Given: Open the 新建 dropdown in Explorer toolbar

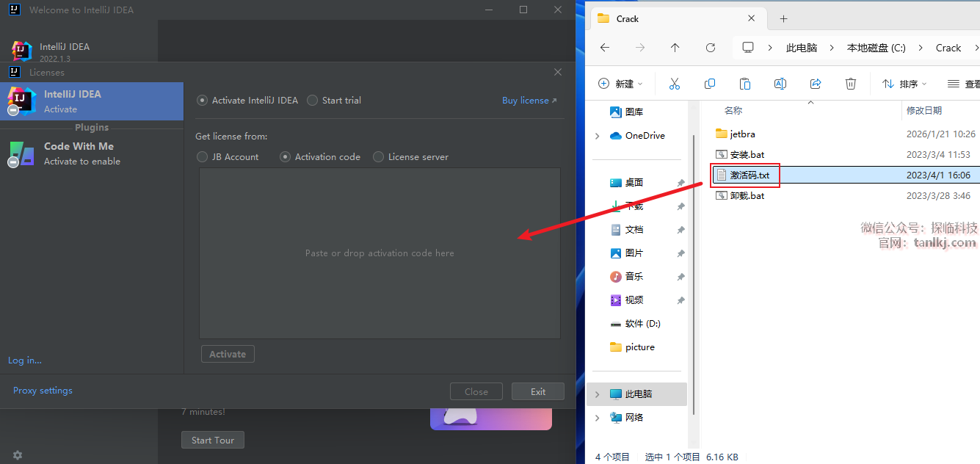Looking at the screenshot, I should pyautogui.click(x=621, y=84).
